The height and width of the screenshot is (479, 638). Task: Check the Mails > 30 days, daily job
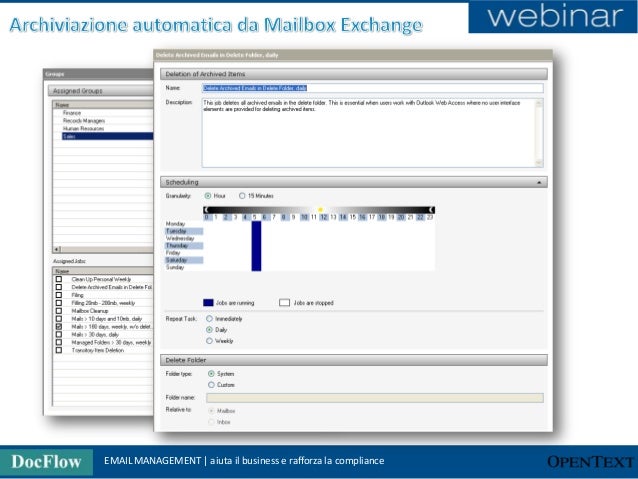(59, 335)
